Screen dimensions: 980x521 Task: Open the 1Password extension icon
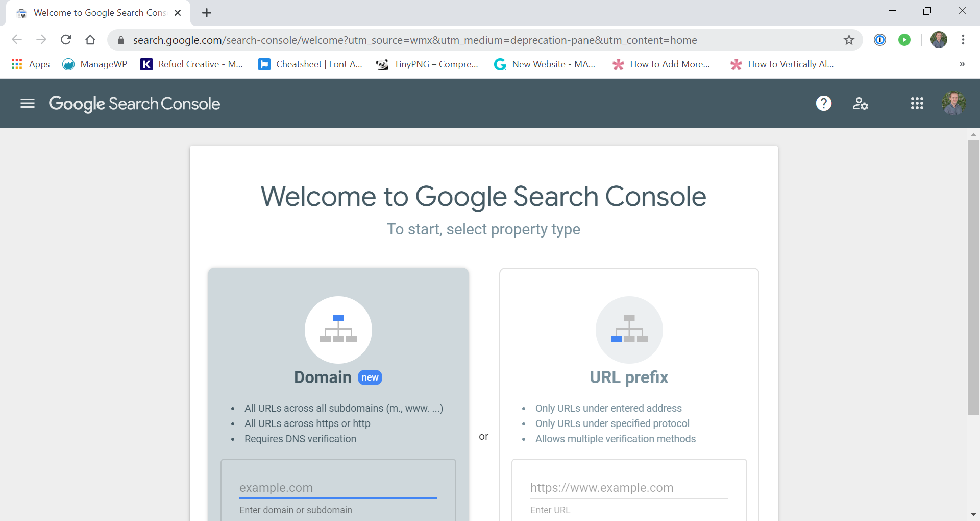pos(880,40)
